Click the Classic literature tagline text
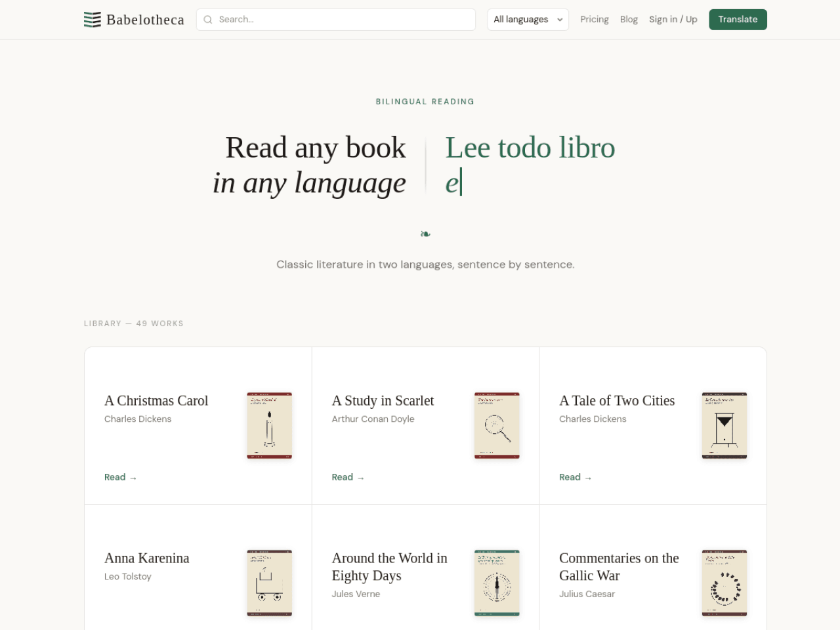The image size is (840, 630). click(x=425, y=264)
